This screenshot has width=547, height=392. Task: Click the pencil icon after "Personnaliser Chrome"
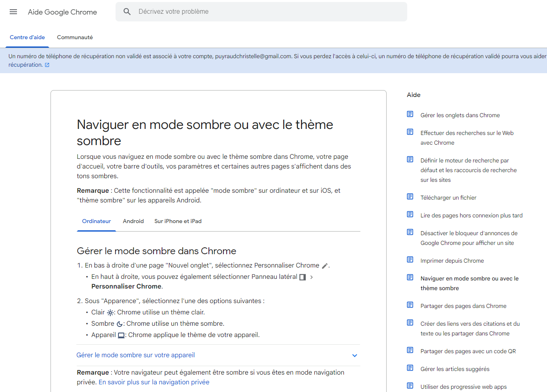325,266
